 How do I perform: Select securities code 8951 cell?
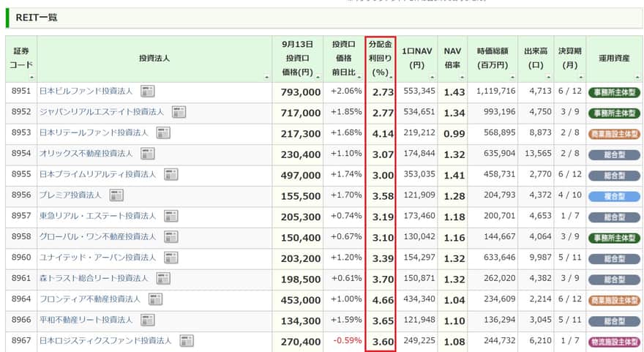point(21,91)
